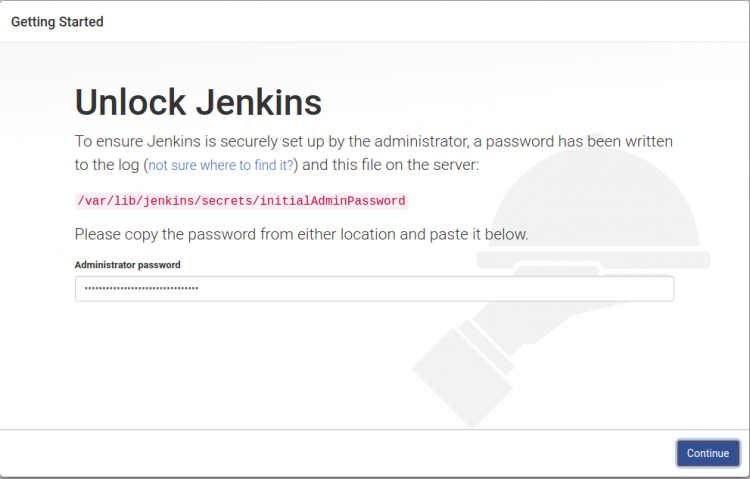
Task: Click the Continue button
Action: coord(708,453)
